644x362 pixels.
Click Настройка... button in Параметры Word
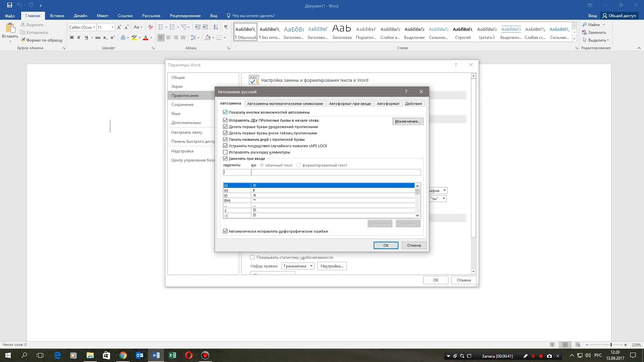[x=332, y=266]
